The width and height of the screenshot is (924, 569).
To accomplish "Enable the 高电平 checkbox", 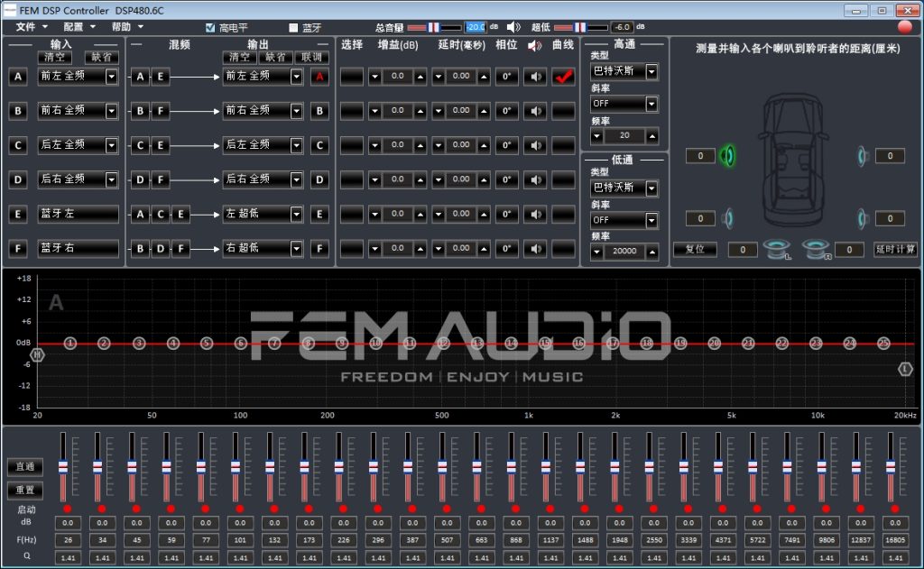I will (x=210, y=28).
